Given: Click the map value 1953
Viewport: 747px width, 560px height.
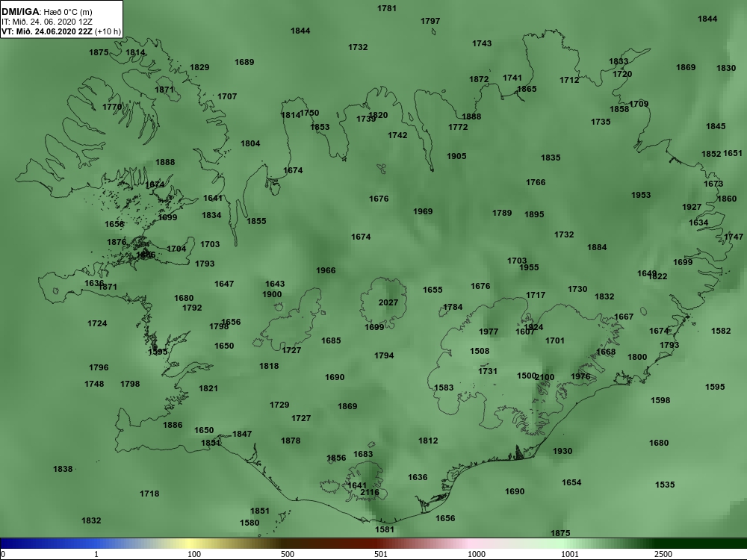Looking at the screenshot, I should 641,195.
